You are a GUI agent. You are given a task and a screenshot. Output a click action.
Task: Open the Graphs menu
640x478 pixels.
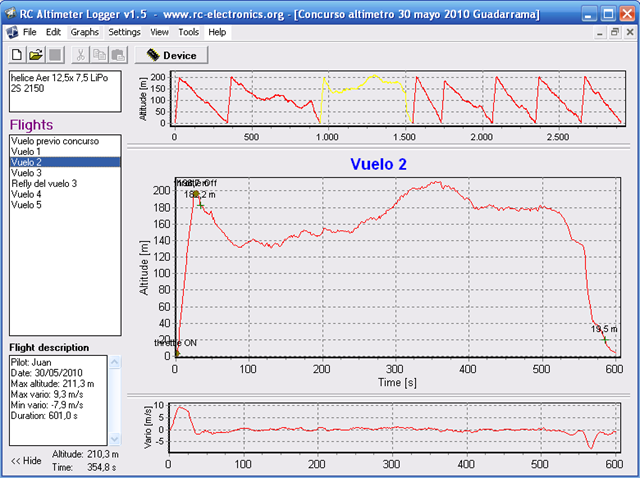(85, 32)
